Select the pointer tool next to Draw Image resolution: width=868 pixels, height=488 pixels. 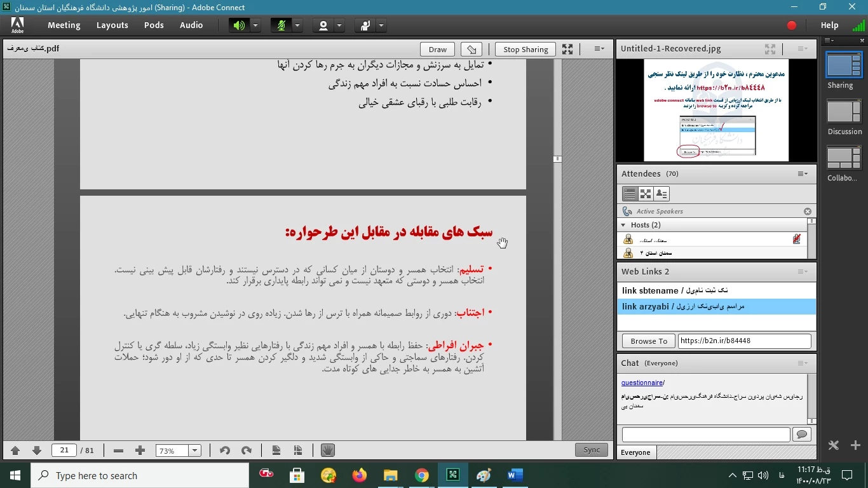pyautogui.click(x=471, y=50)
